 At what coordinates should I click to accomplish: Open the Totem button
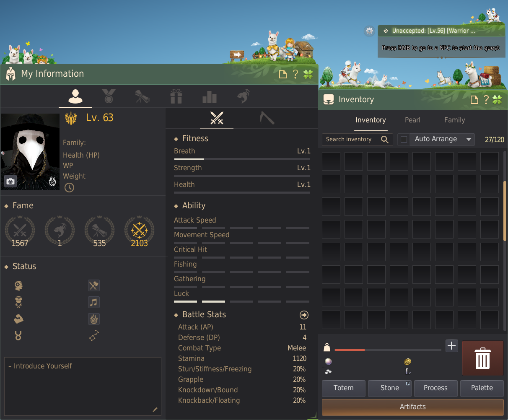[344, 388]
